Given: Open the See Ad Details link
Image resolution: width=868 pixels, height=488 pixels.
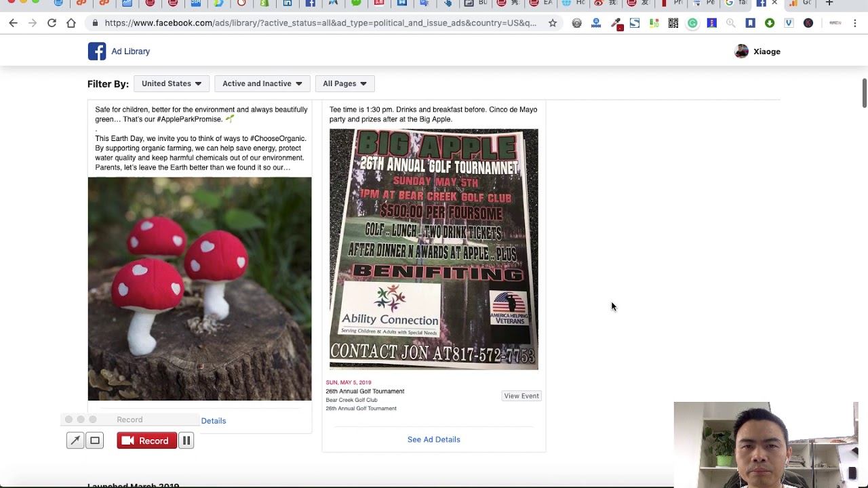Looking at the screenshot, I should (x=434, y=439).
